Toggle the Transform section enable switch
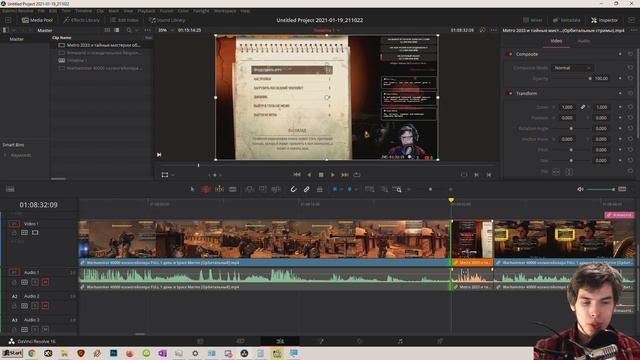This screenshot has height=360, width=640. (x=510, y=93)
